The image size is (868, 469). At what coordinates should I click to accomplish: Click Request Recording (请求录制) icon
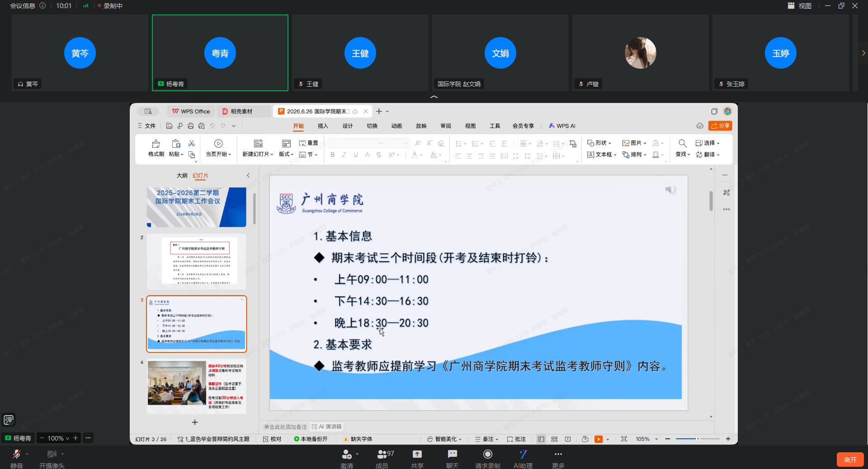pyautogui.click(x=488, y=454)
